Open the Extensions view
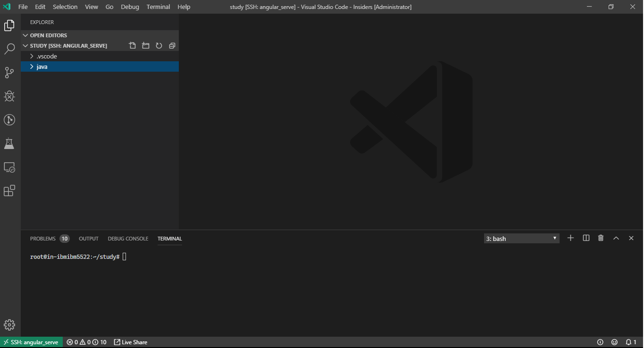Screen dimensions: 644x348 pos(9,191)
